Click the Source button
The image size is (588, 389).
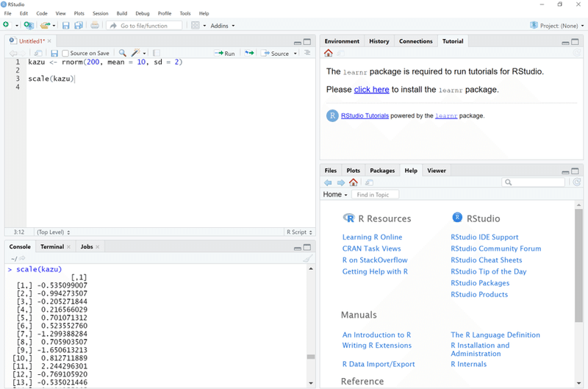click(276, 53)
